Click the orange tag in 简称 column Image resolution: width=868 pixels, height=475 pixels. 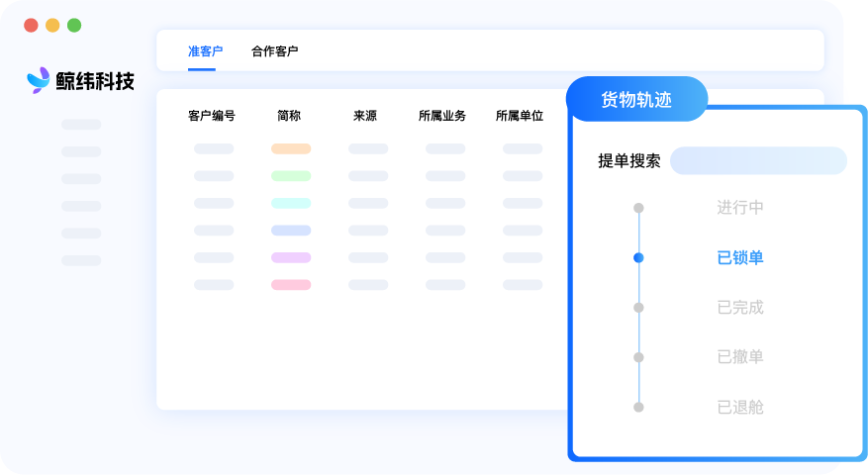(x=291, y=148)
